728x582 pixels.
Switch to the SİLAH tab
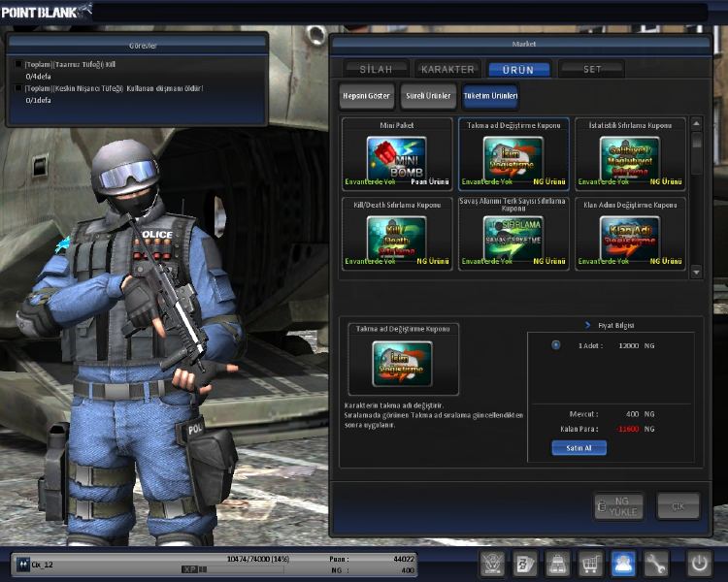[x=376, y=69]
